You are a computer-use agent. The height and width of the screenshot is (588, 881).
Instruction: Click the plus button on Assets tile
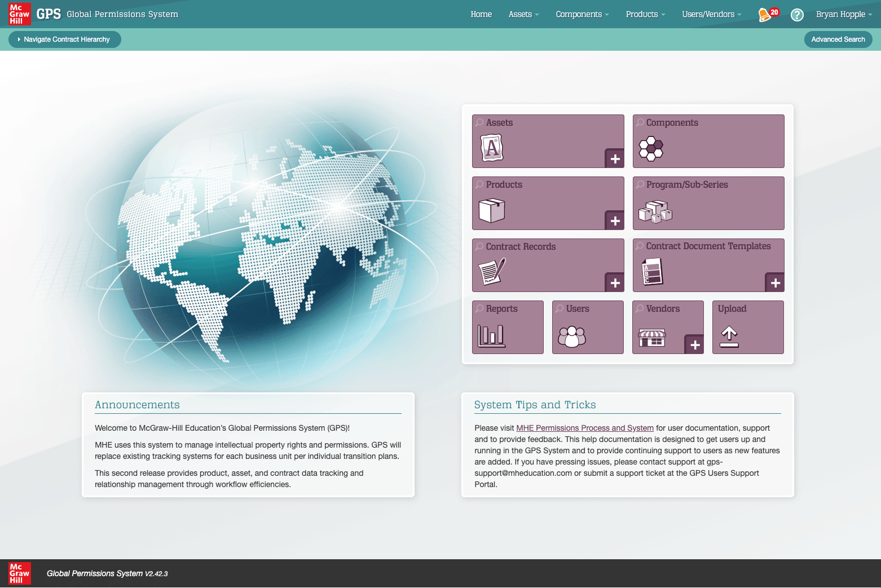[615, 159]
